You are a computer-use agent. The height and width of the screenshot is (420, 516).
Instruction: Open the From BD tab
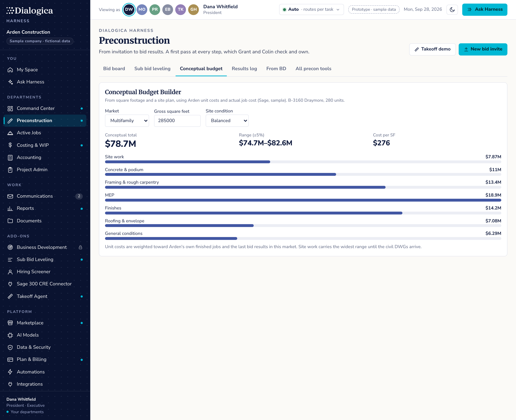pos(276,69)
